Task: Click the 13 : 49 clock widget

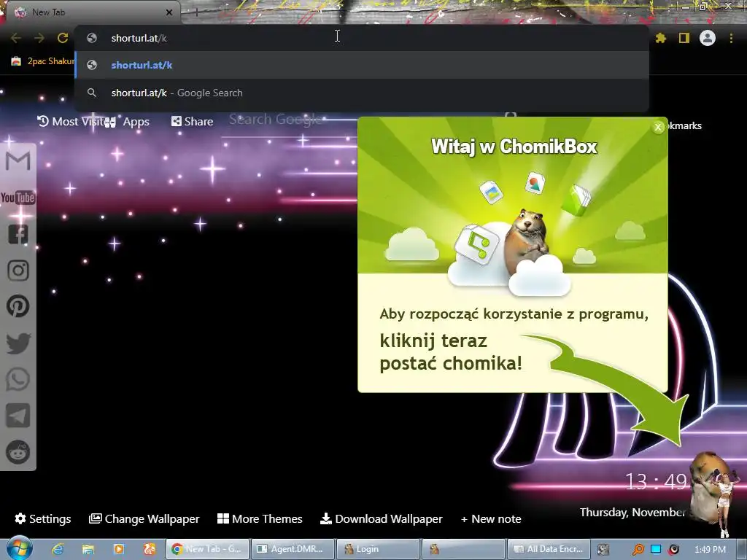Action: [657, 482]
